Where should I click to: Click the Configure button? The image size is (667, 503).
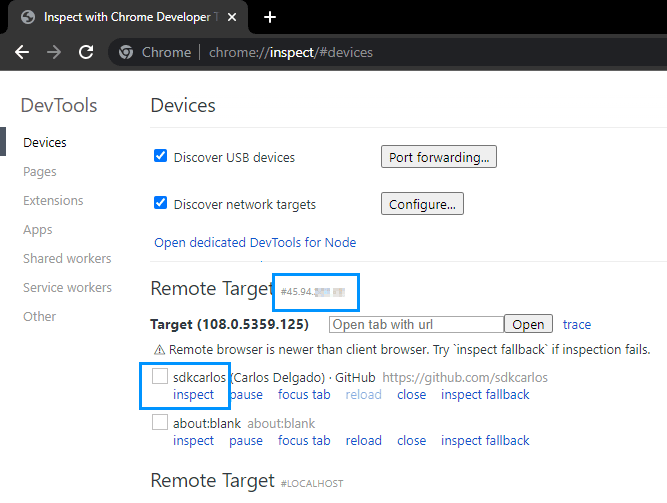tap(422, 204)
